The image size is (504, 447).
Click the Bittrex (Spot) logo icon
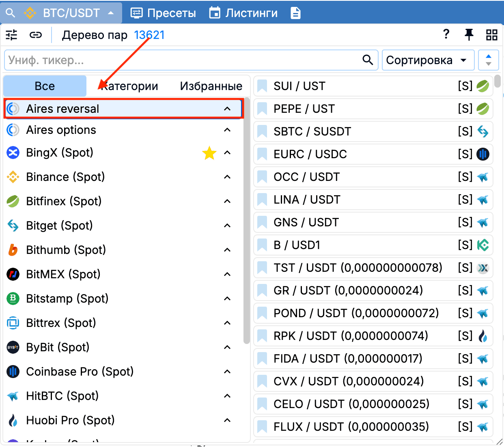tap(13, 323)
